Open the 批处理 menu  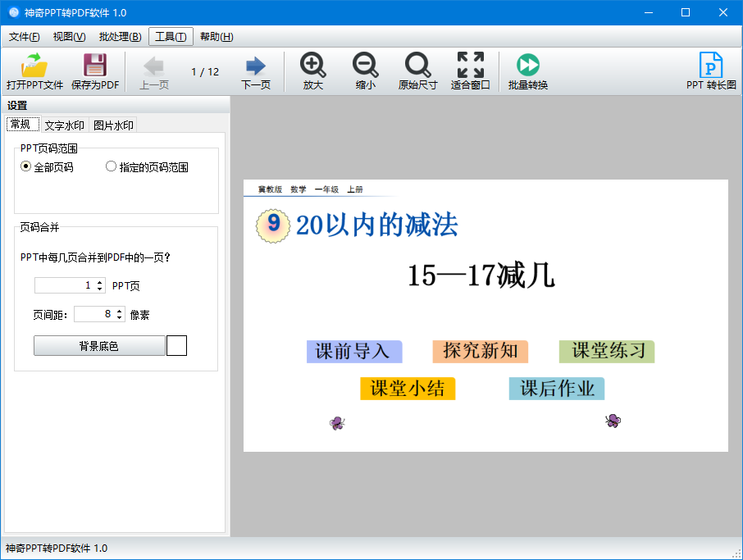[x=118, y=36]
